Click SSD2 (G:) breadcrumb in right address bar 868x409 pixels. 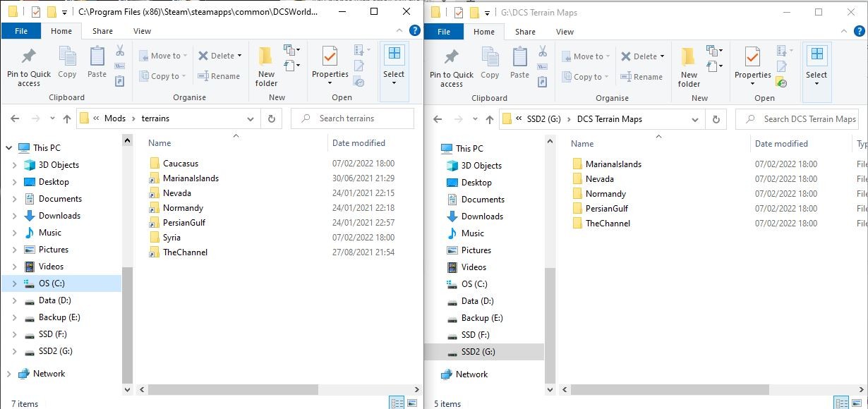click(x=543, y=119)
